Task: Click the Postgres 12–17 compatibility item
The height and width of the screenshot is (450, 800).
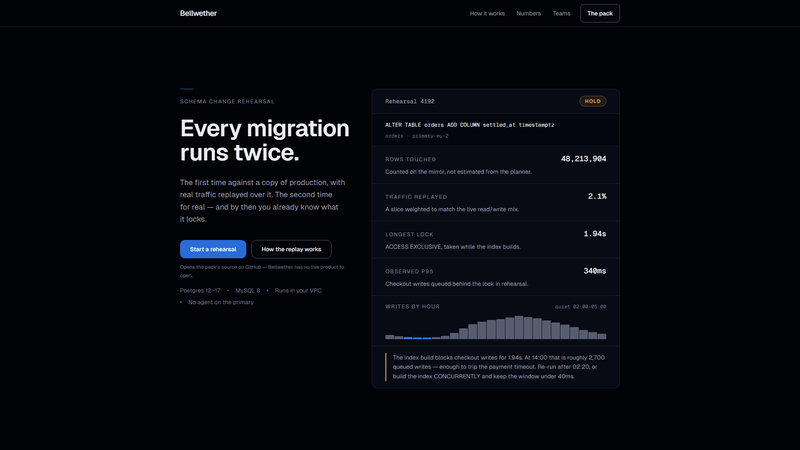Action: pos(200,290)
